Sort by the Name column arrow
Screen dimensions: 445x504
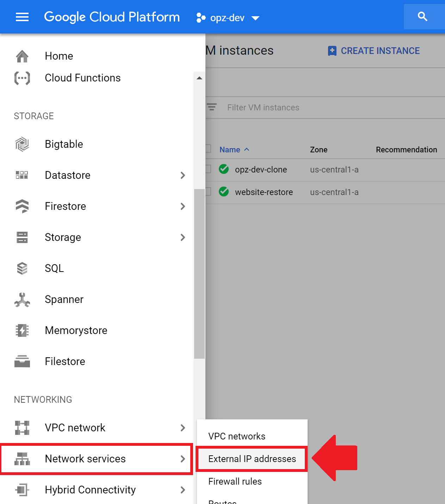[x=247, y=150]
